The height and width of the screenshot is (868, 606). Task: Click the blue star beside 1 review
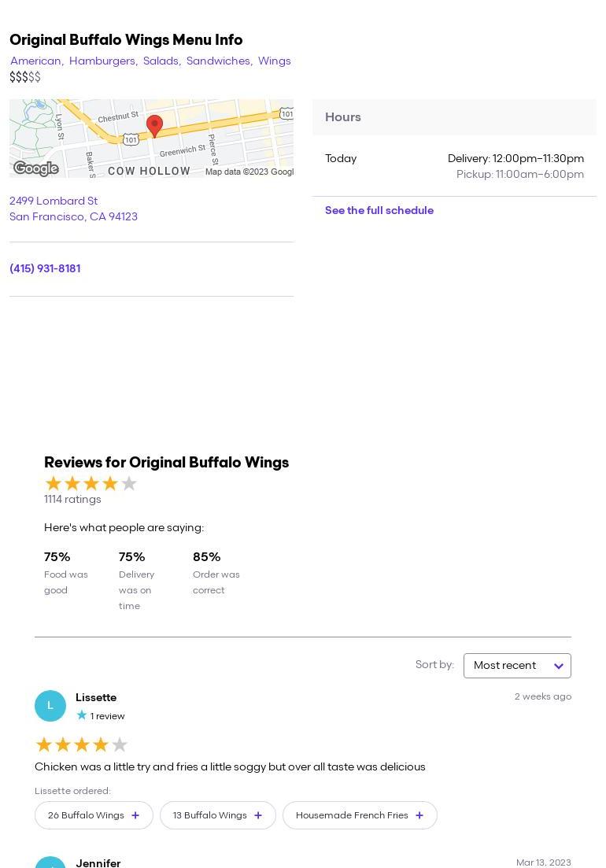82,715
